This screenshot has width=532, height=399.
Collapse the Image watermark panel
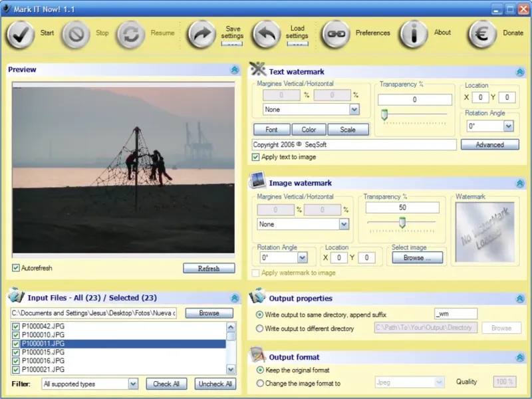[520, 184]
